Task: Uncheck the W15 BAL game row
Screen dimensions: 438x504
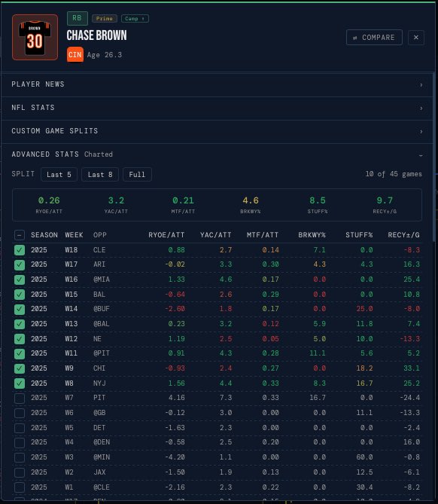Action: pos(20,295)
